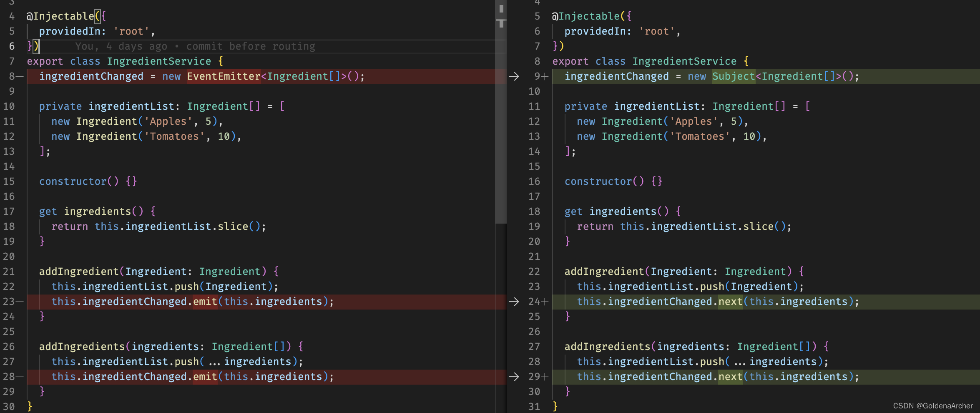Click 'IngredientService' on line 8 of modified file
980x413 pixels.
(685, 61)
